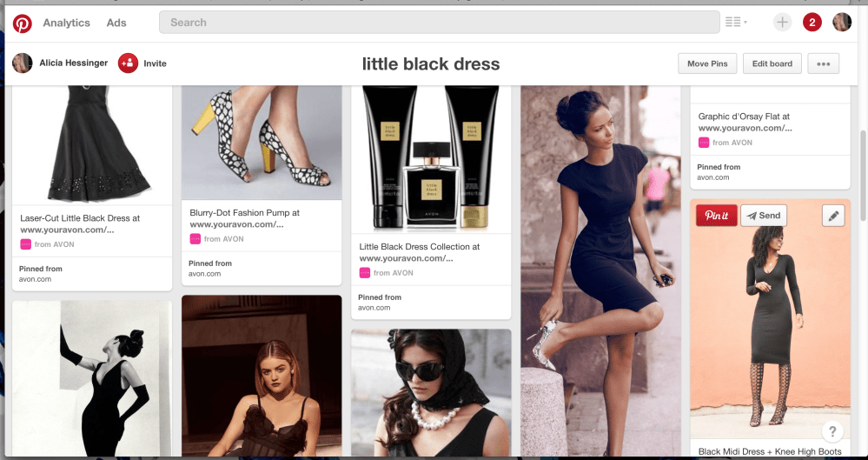Focus the Search field
This screenshot has height=460, width=868.
440,22
